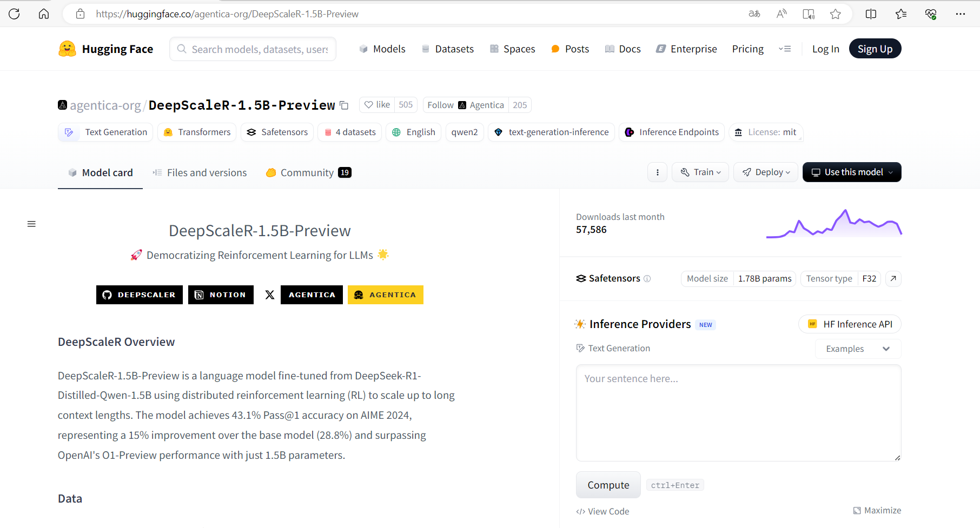Copy model name using the copy icon
This screenshot has width=980, height=528.
[x=344, y=105]
